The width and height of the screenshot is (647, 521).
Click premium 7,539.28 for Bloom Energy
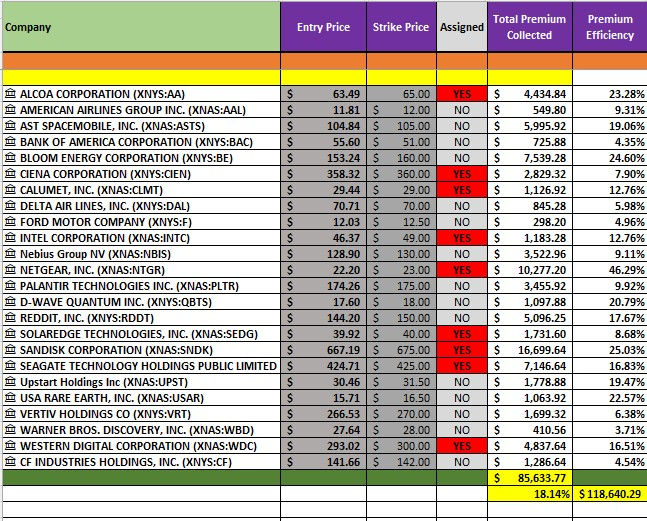point(530,158)
